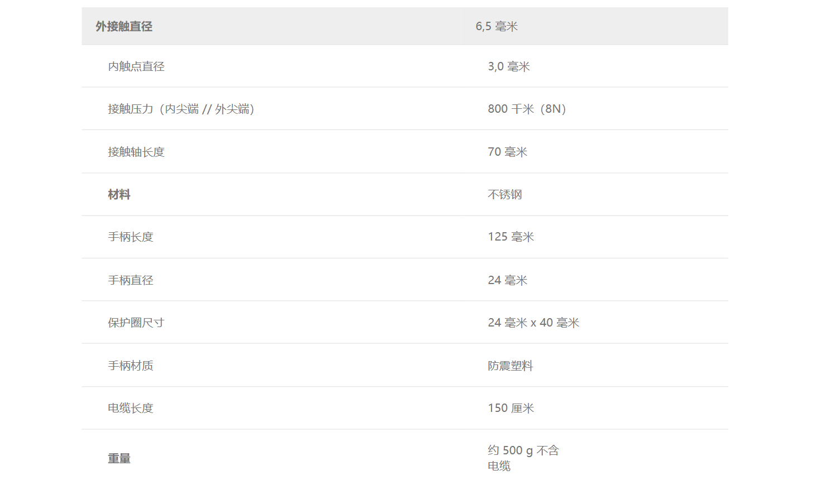
Task: Click the 电缆长度 row label
Action: click(131, 408)
